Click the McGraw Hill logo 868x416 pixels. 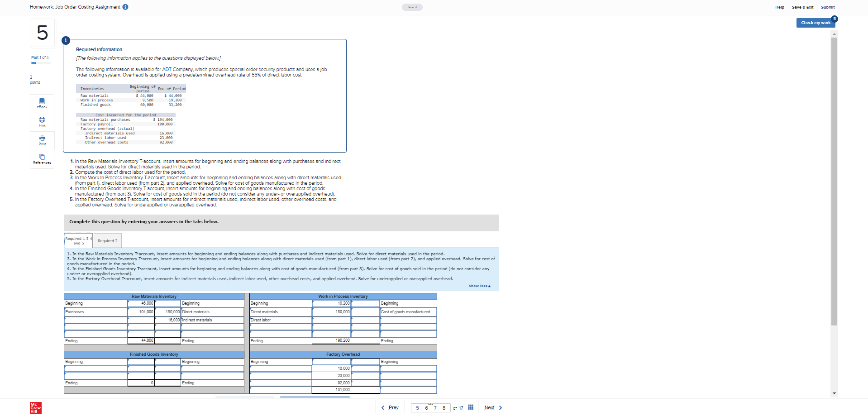pos(35,407)
